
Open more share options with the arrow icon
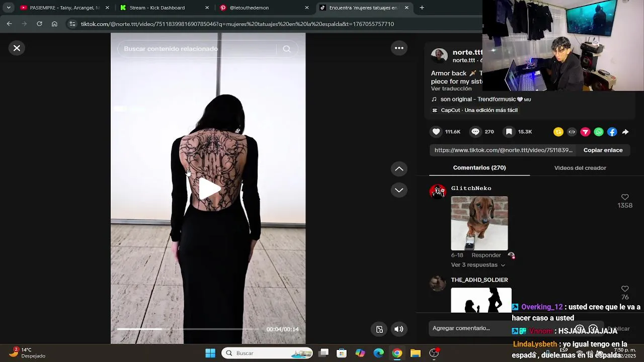pyautogui.click(x=625, y=132)
